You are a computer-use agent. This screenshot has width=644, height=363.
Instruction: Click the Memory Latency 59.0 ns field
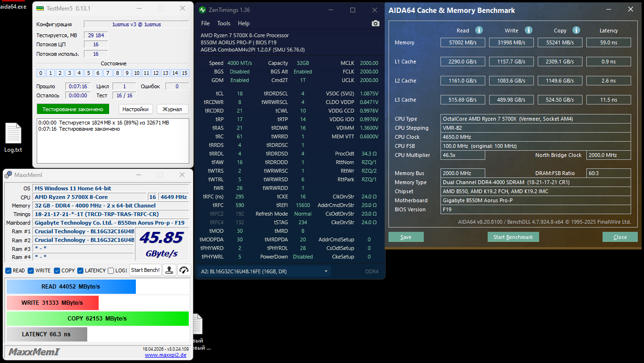pos(609,42)
